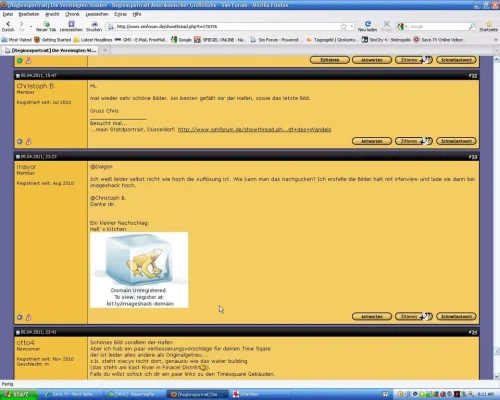Click the offline status icon on Christoph B.'s post
Viewport: 500px width, 400px height.
coord(20,142)
